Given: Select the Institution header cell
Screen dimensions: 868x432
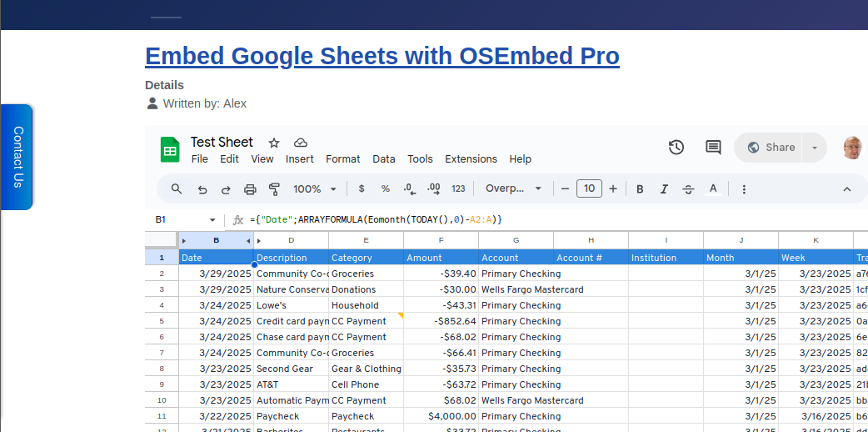Looking at the screenshot, I should click(666, 258).
